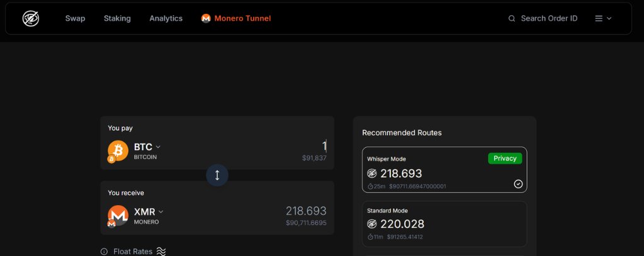The width and height of the screenshot is (644, 256).
Task: Click the checkmark circle on Whisper Mode
Action: point(518,184)
